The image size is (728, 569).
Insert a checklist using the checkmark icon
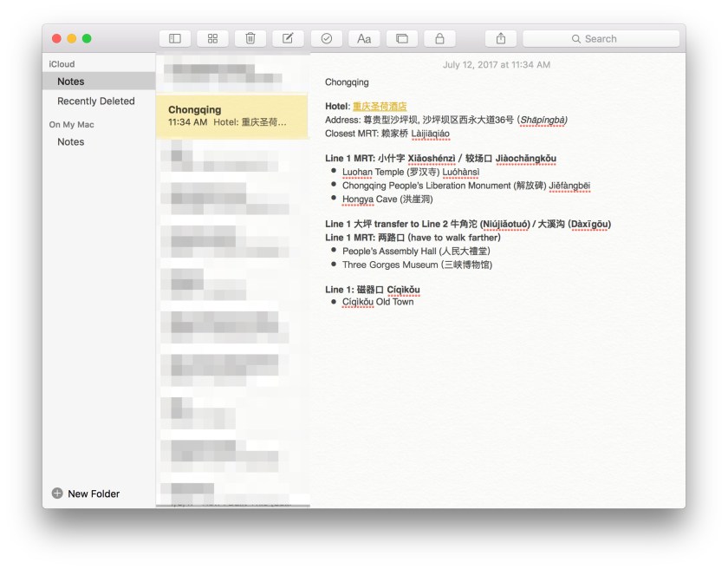(327, 38)
